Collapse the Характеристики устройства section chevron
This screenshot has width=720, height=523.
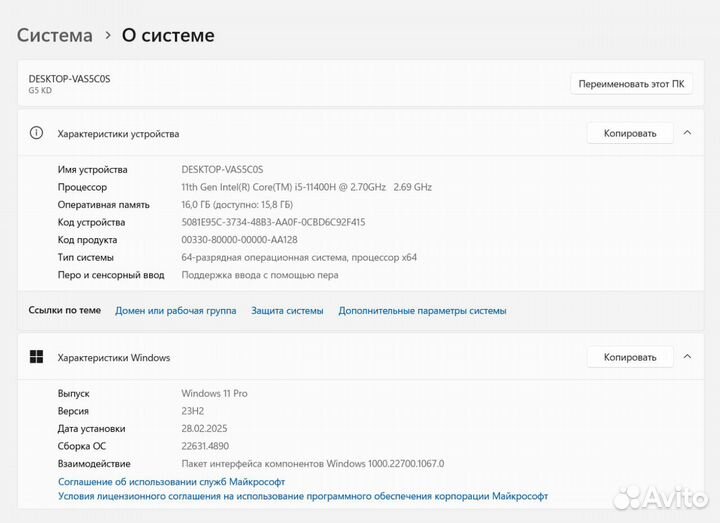tap(687, 133)
